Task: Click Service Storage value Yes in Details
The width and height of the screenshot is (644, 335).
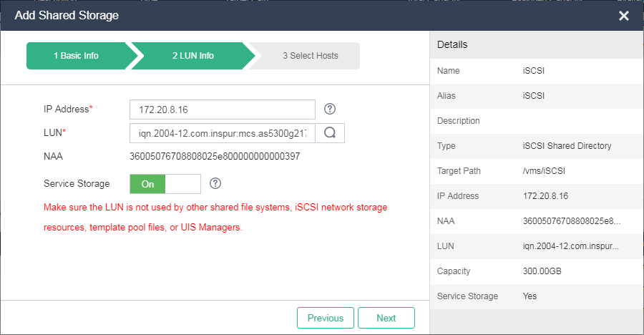Action: (x=530, y=296)
